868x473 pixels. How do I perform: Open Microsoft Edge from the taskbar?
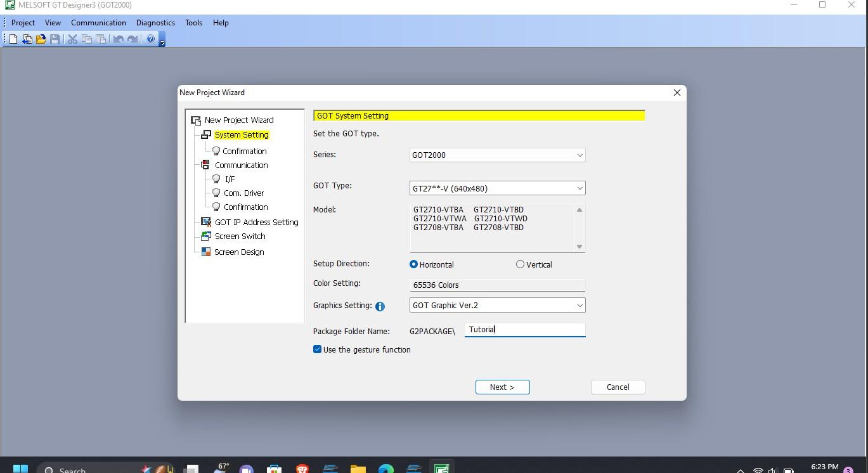pos(386,469)
